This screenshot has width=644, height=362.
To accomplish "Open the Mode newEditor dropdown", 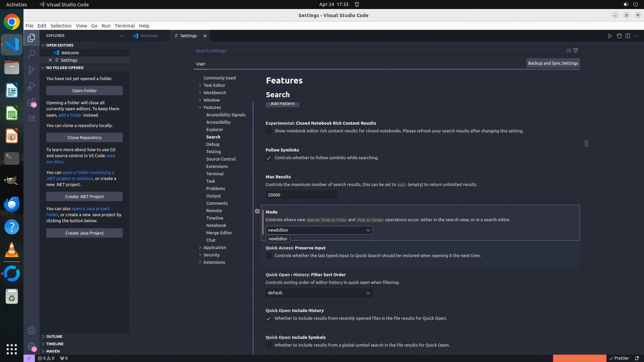I will point(319,230).
